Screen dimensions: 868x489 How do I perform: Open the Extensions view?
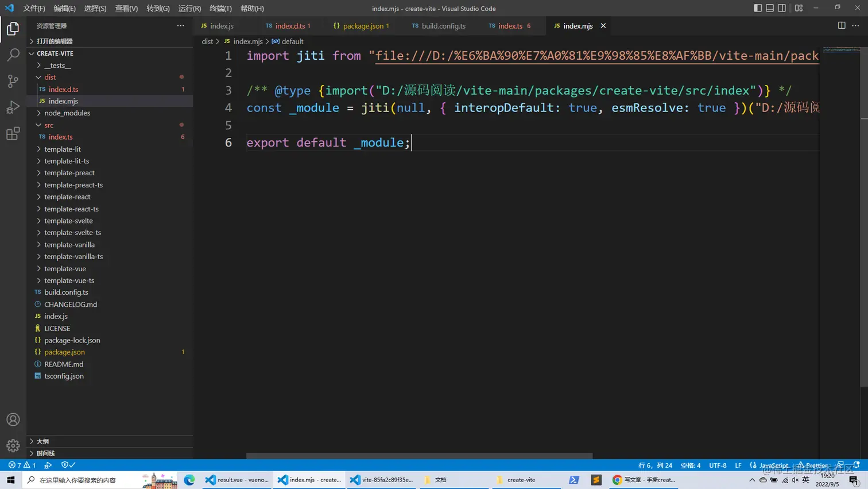[13, 134]
